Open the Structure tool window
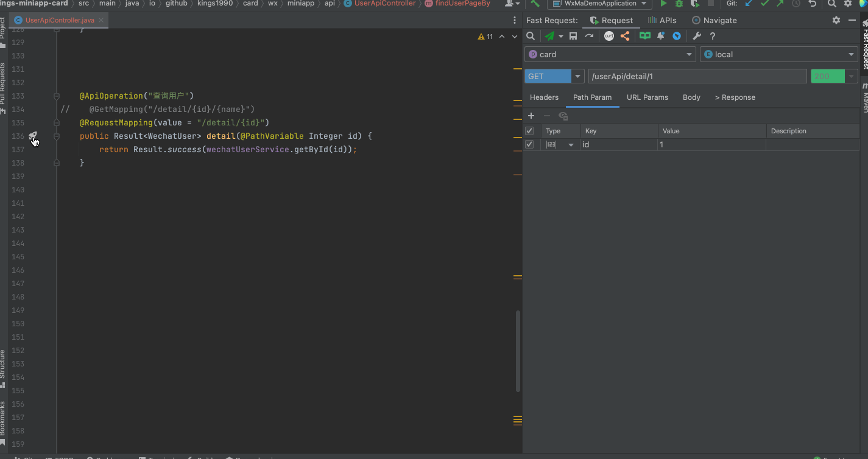 [x=4, y=369]
